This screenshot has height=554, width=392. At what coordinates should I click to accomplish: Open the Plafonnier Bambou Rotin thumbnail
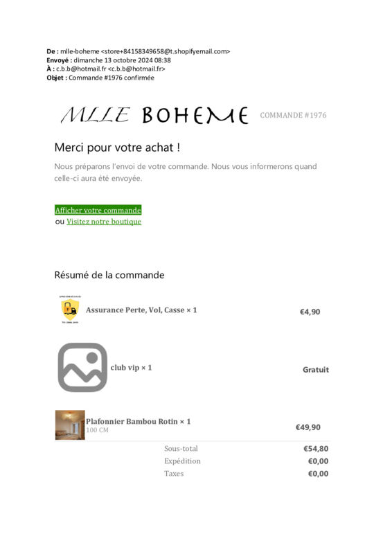coord(70,425)
